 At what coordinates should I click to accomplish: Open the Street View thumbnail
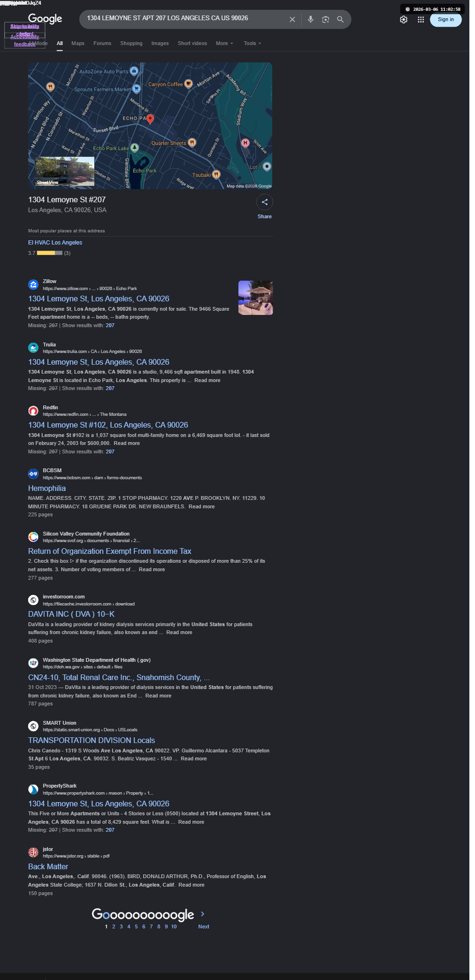coord(65,171)
